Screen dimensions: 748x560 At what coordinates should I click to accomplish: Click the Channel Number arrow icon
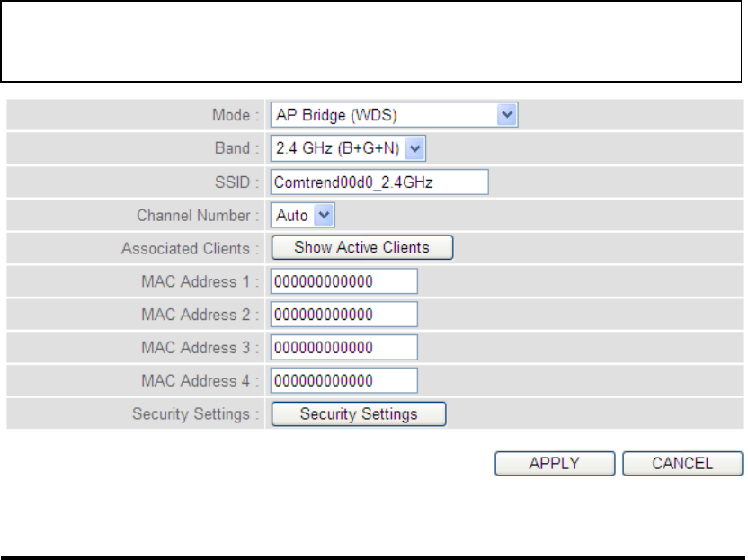click(324, 215)
